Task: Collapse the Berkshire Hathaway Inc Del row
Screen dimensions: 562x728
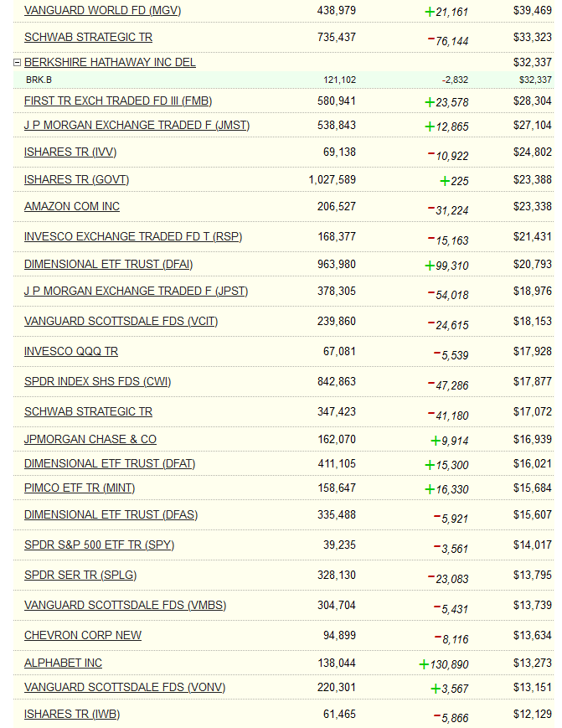Action: pos(18,62)
